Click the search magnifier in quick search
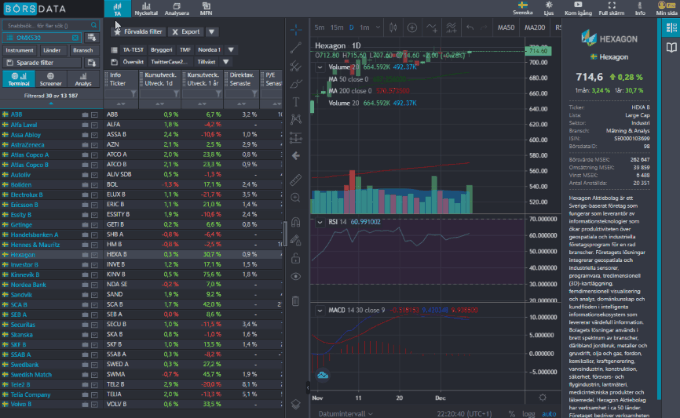Image resolution: width=680 pixels, height=418 pixels. [x=94, y=25]
